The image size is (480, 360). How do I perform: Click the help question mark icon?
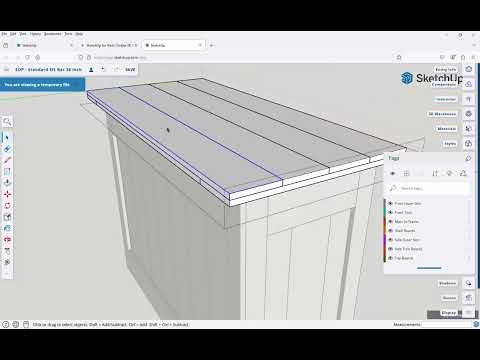pyautogui.click(x=5, y=324)
